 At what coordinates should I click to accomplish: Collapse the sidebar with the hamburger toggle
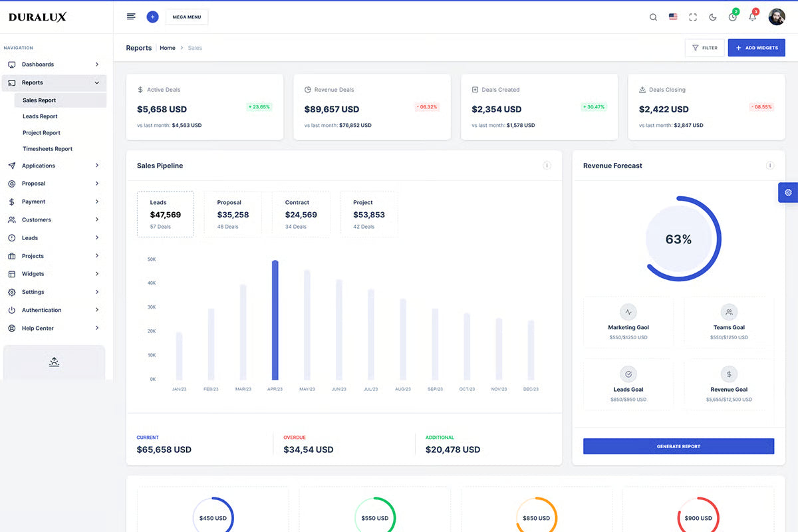coord(131,17)
